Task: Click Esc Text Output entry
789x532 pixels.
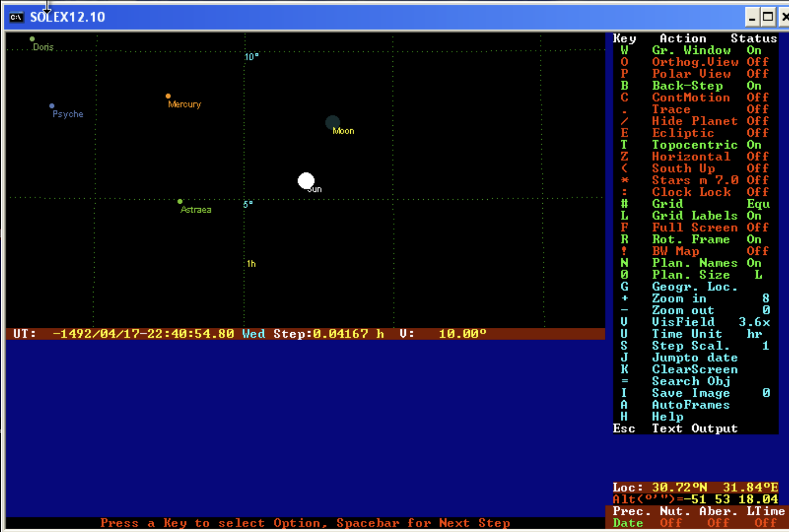Action: coord(675,428)
